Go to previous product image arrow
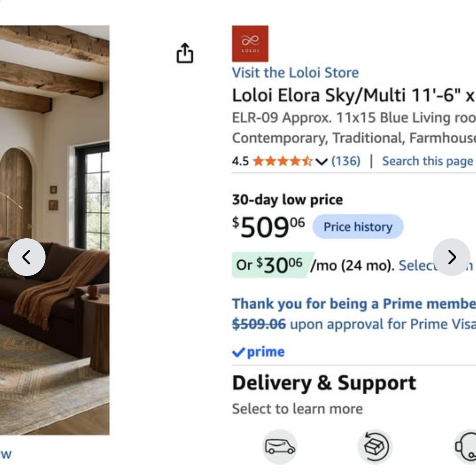This screenshot has height=475, width=476. click(x=27, y=257)
